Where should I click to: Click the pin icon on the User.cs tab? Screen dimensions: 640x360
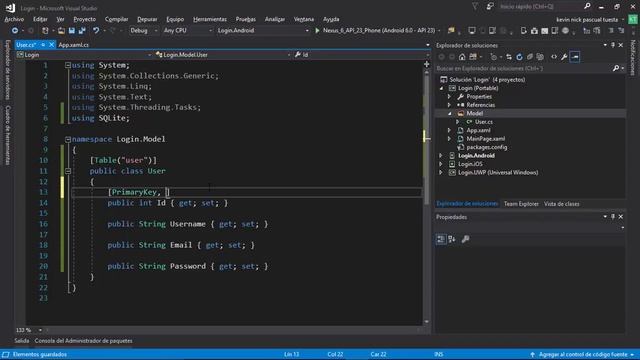click(x=43, y=45)
